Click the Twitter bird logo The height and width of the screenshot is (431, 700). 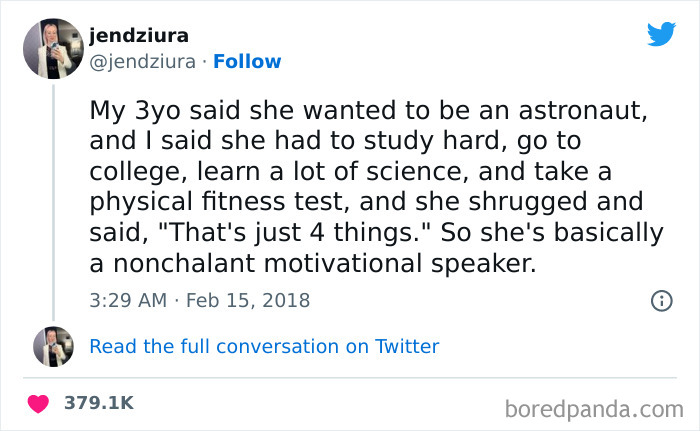click(661, 34)
